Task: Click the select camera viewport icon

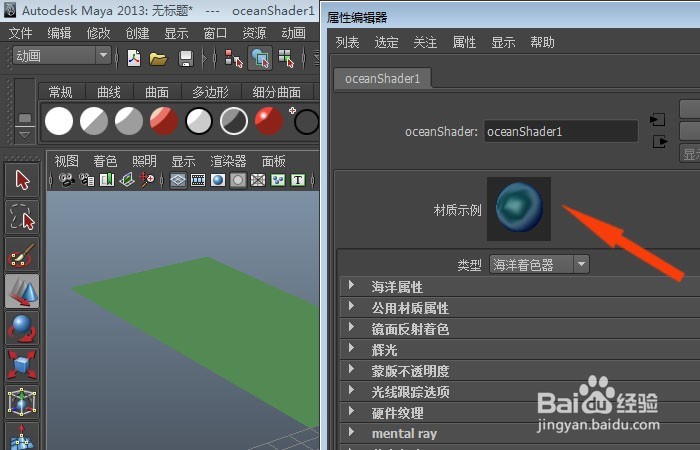Action: 67,180
